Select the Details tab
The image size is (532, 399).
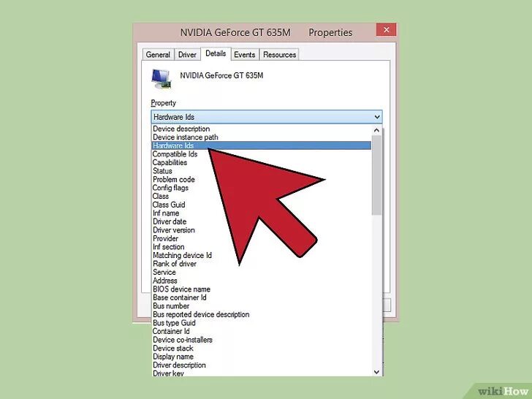point(216,53)
